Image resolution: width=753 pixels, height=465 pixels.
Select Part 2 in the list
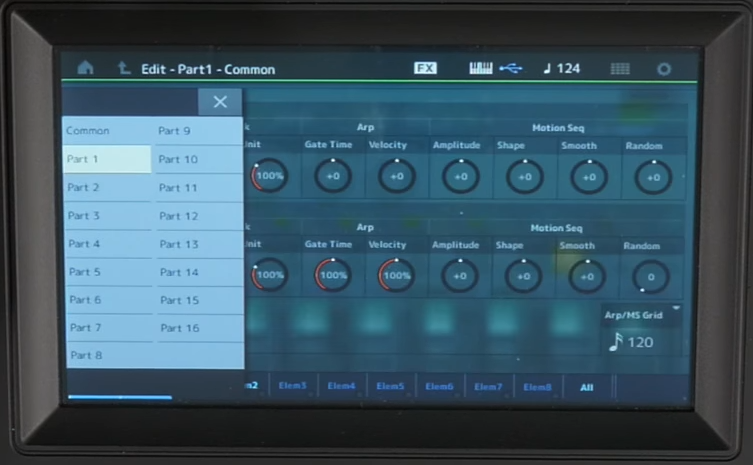click(x=109, y=187)
